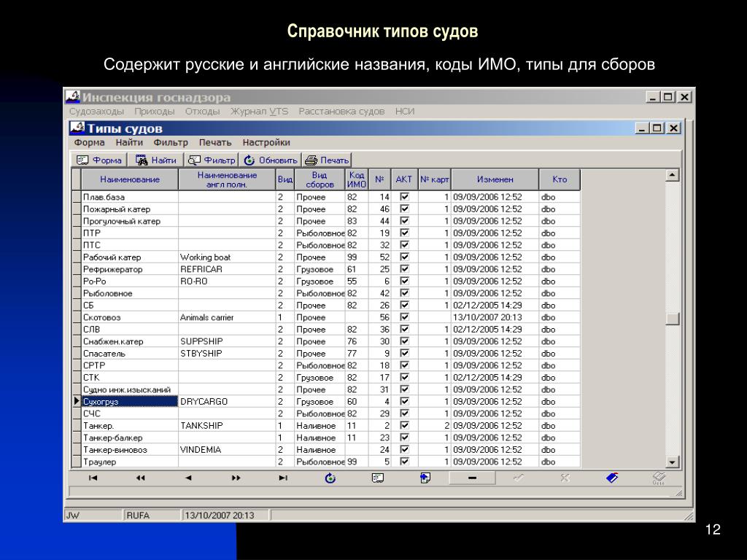This screenshot has width=747, height=560.
Task: Click the insert record icon in navigator
Action: pyautogui.click(x=425, y=478)
